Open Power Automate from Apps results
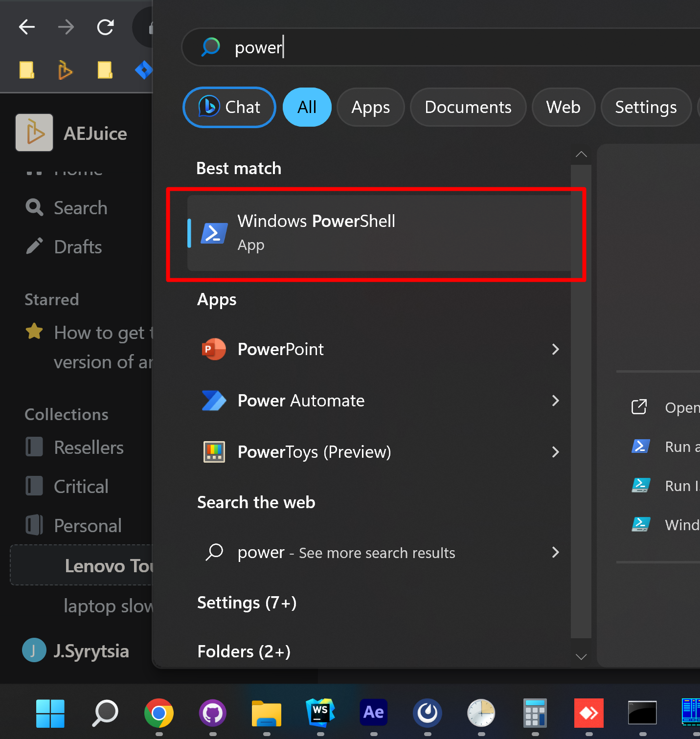 coord(379,401)
